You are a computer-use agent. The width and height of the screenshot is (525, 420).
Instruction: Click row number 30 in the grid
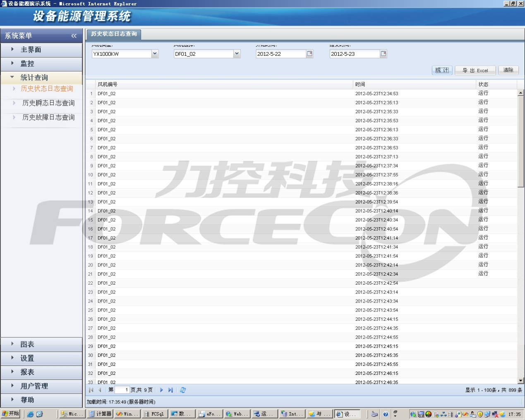[91, 355]
